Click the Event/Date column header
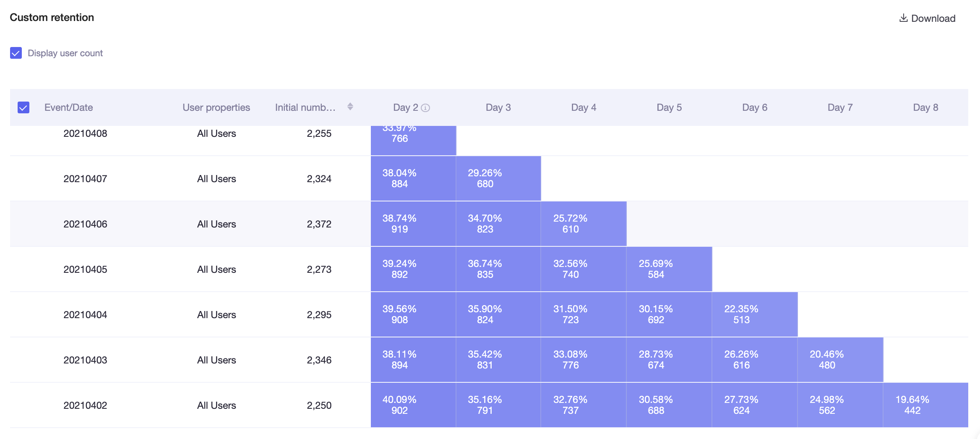The height and width of the screenshot is (439, 980). (69, 107)
